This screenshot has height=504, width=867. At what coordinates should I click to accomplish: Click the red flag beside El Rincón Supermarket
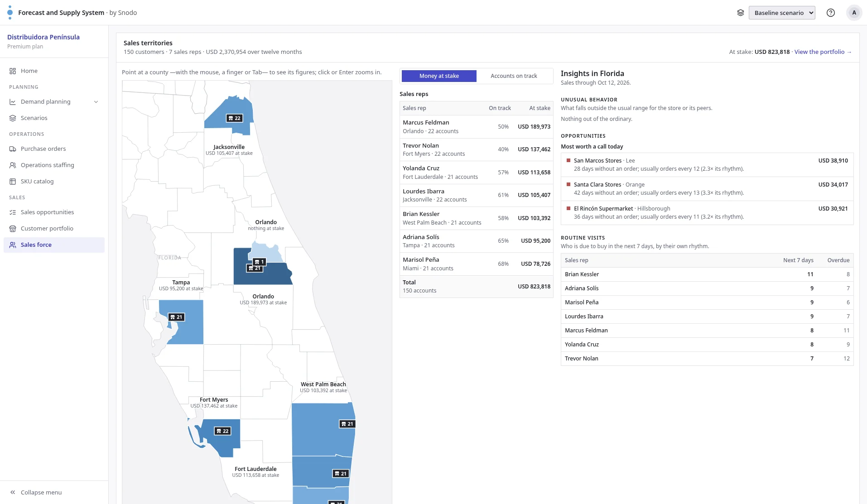[568, 208]
